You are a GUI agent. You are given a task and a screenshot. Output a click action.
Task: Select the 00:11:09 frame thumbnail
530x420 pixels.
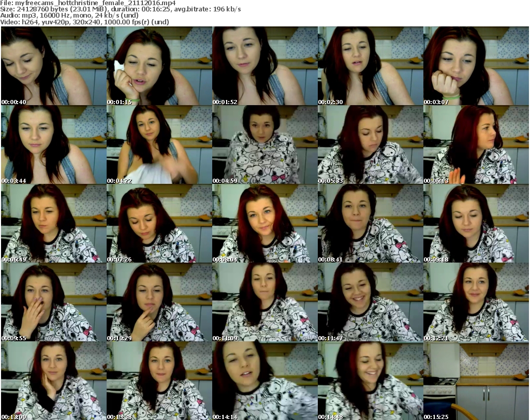pos(264,302)
